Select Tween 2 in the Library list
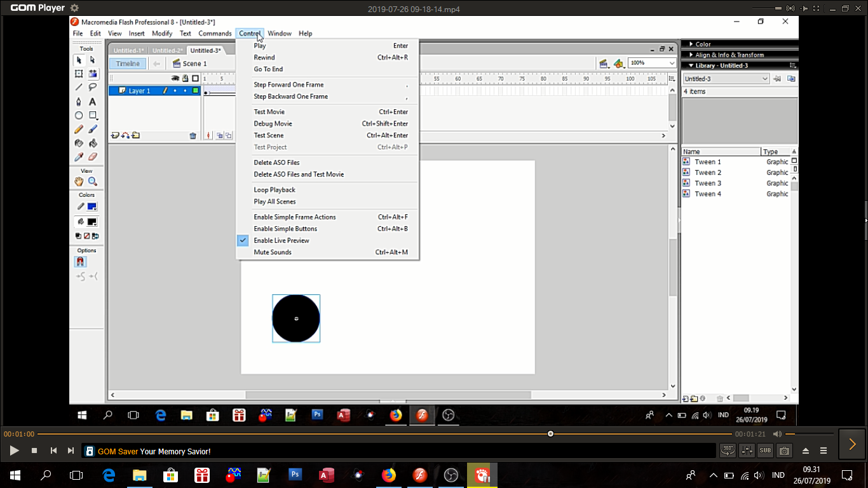 tap(707, 172)
